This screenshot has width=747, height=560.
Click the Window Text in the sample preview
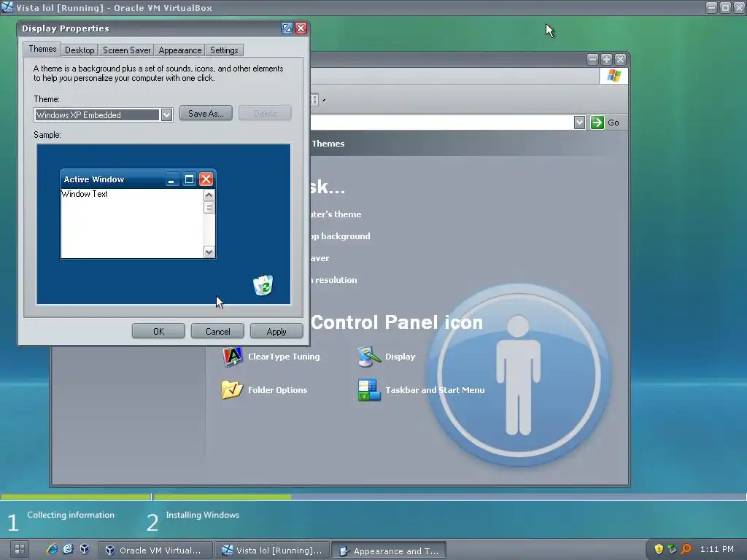click(x=85, y=194)
